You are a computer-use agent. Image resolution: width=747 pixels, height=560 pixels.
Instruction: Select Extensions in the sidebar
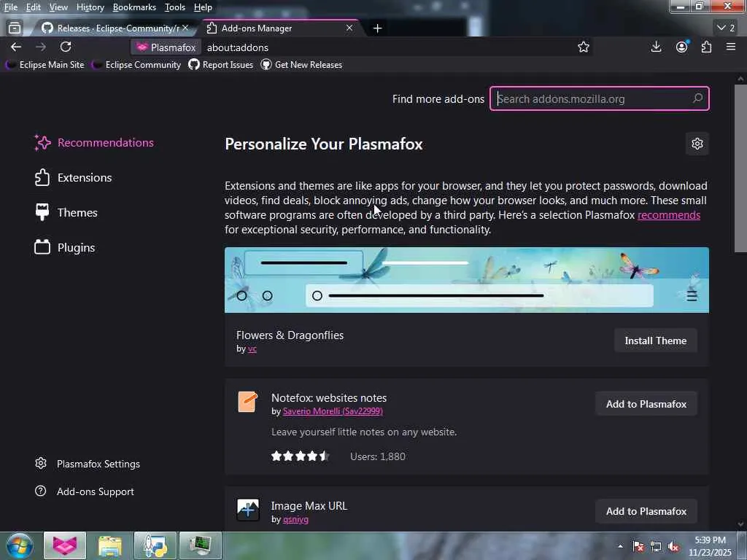tap(74, 178)
